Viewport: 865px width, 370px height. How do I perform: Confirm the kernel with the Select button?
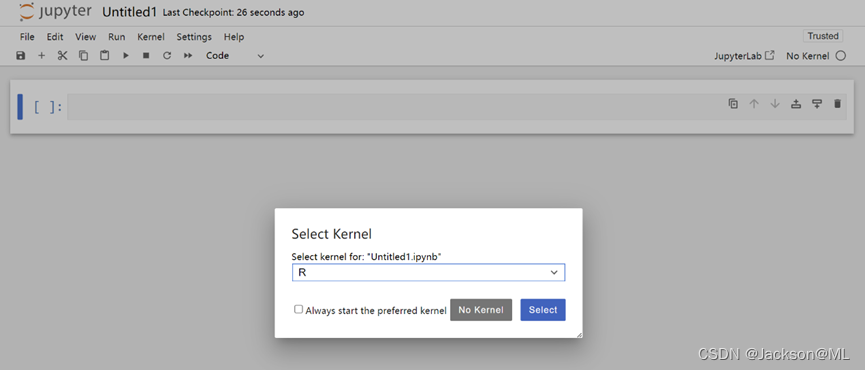[543, 310]
